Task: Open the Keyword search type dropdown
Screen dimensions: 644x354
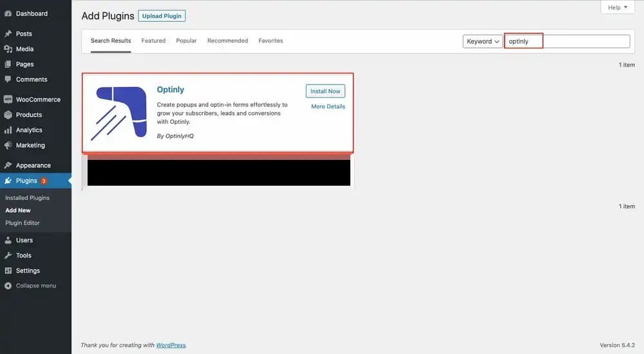Action: 482,41
